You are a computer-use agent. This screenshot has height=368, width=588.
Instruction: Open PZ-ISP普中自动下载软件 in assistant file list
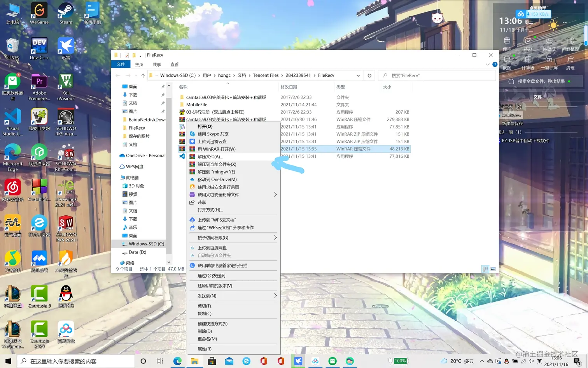pyautogui.click(x=525, y=141)
